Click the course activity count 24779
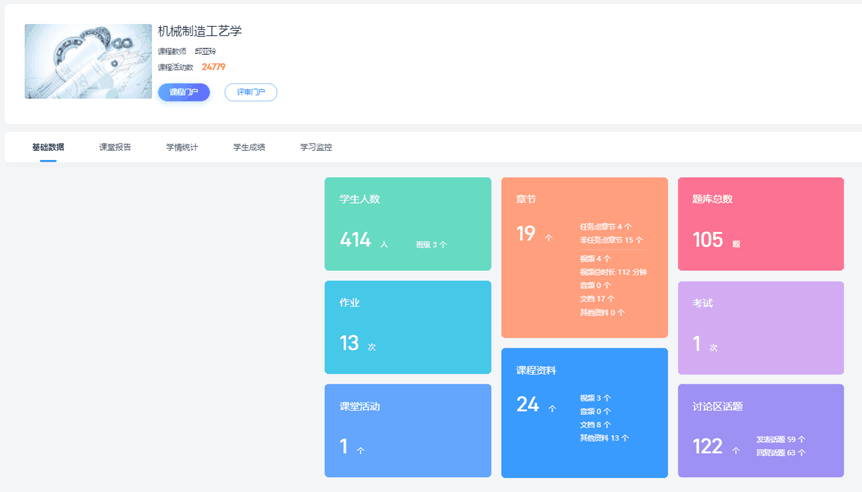The height and width of the screenshot is (492, 862). click(x=213, y=67)
